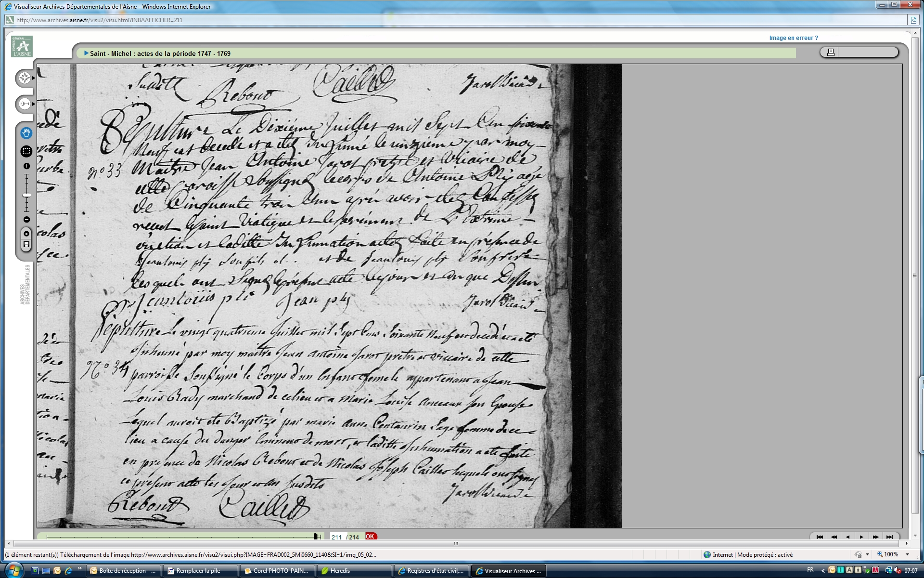Open the compass navigation tool
924x578 pixels.
[x=25, y=78]
